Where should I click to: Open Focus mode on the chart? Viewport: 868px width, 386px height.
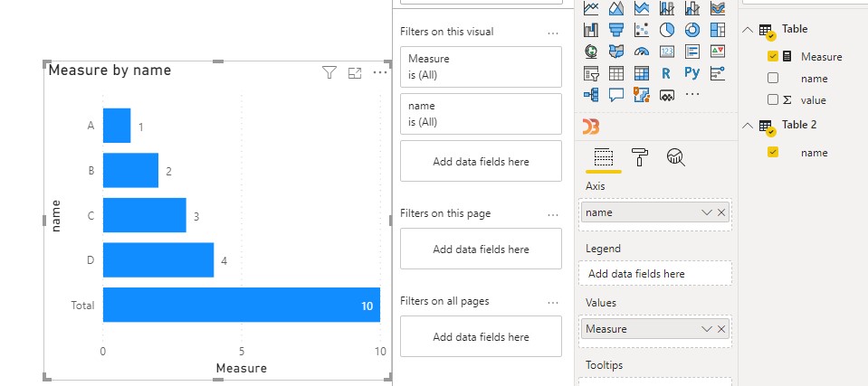click(355, 73)
